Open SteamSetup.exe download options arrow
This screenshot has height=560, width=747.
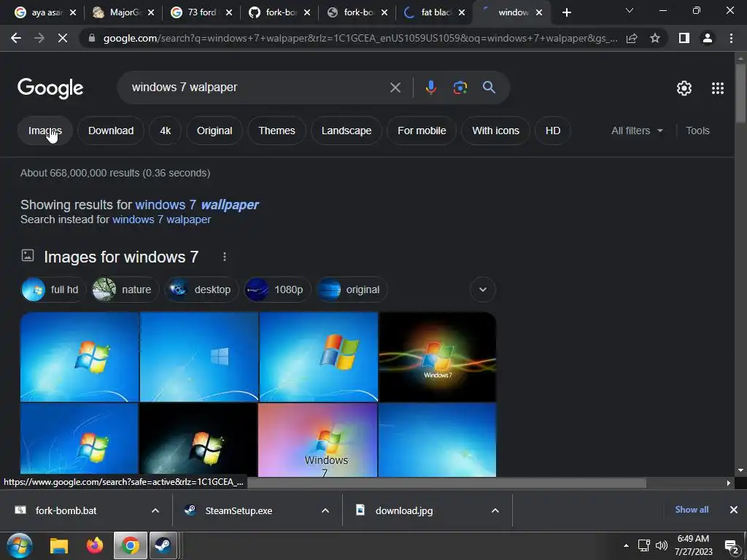[x=325, y=510]
